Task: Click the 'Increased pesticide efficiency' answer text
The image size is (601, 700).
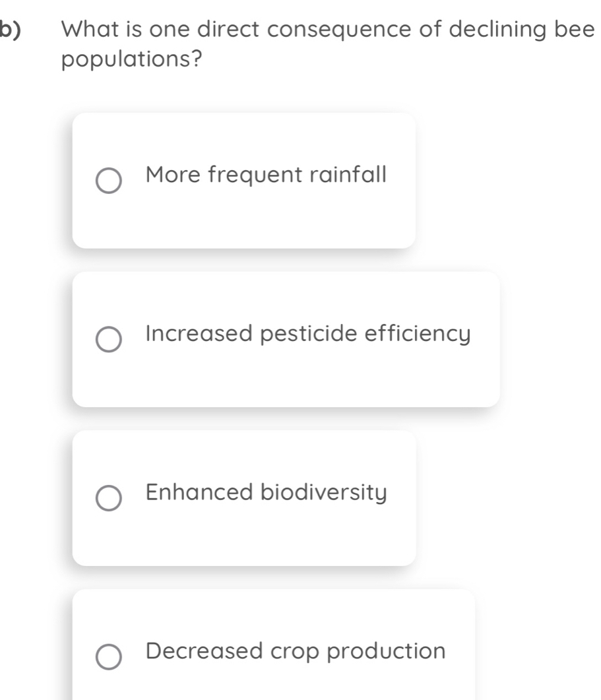Action: click(x=308, y=334)
